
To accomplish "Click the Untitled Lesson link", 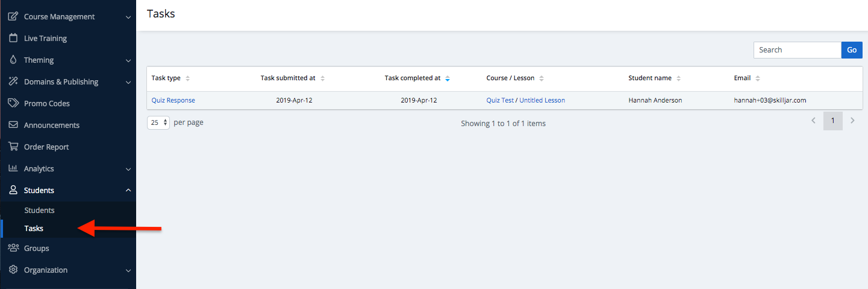I will [542, 100].
